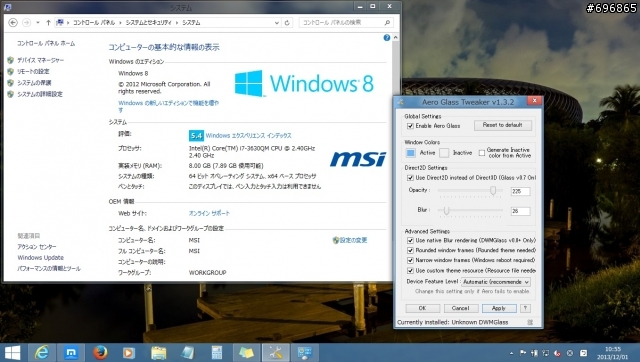Image resolution: width=640 pixels, height=362 pixels.
Task: Click 設定の変更 link with shield icon
Action: pos(350,240)
